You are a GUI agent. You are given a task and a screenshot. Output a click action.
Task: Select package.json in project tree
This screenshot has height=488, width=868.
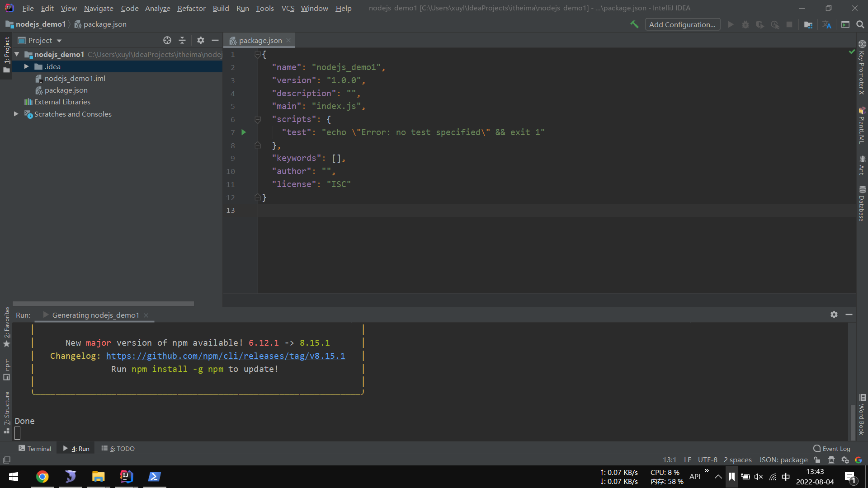[66, 90]
